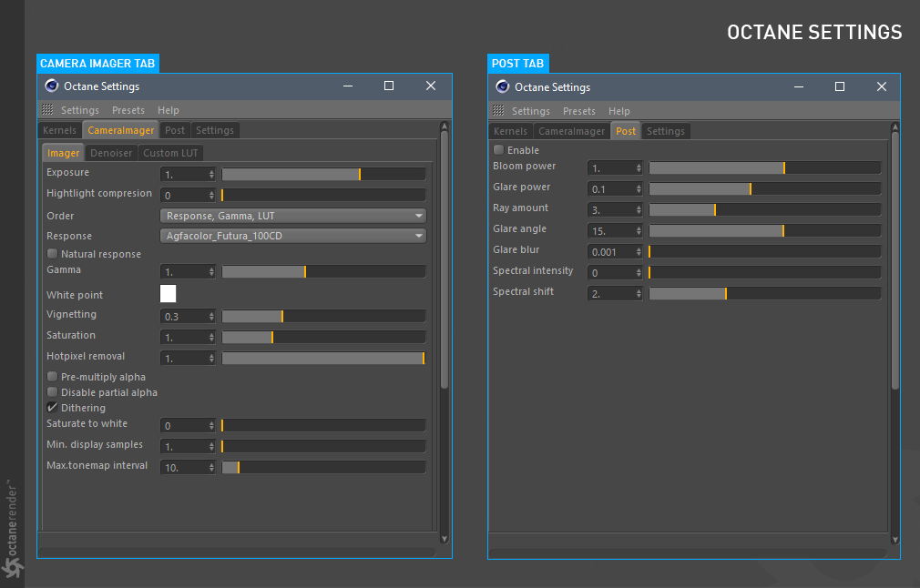Switch to Kernels tab in the Post window

click(510, 131)
